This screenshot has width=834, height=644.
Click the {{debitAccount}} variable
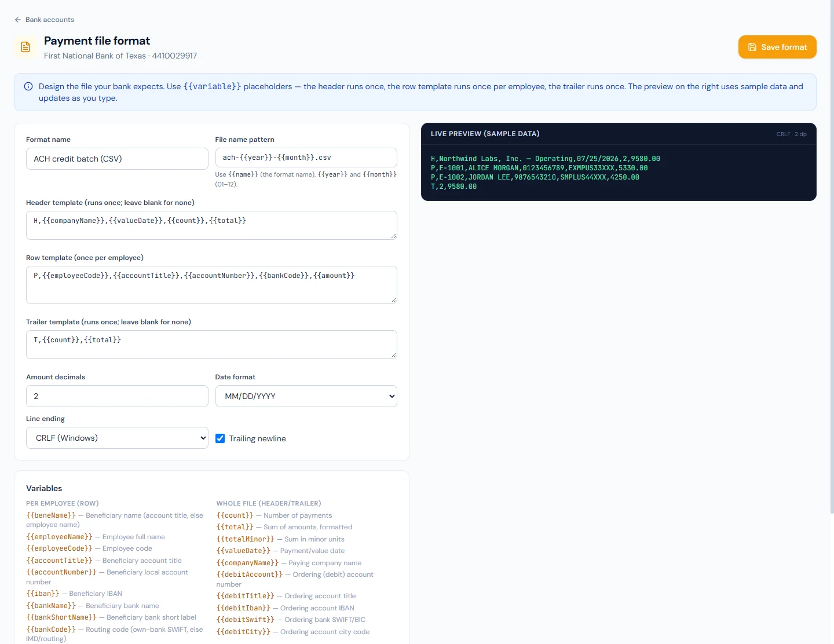tap(250, 575)
